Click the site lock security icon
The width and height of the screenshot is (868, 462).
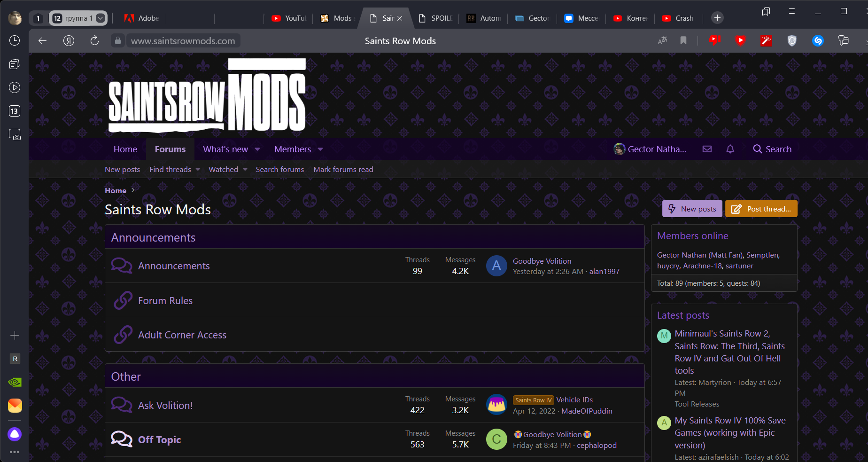[118, 41]
